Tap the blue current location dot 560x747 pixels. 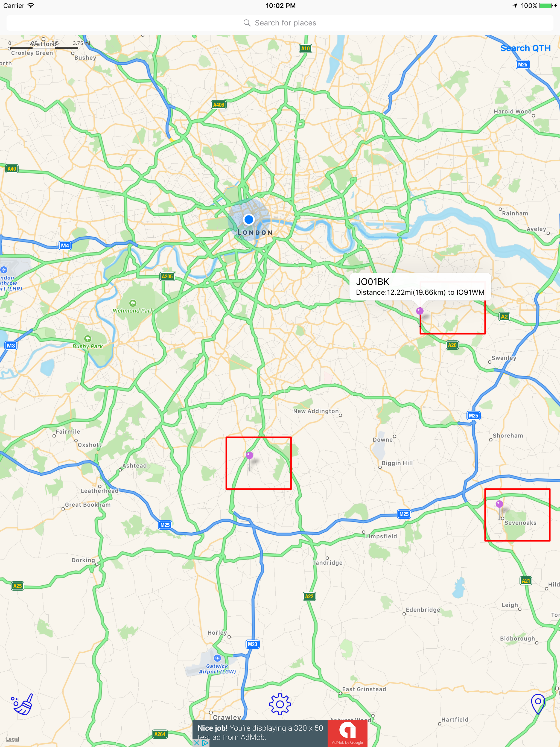(249, 219)
